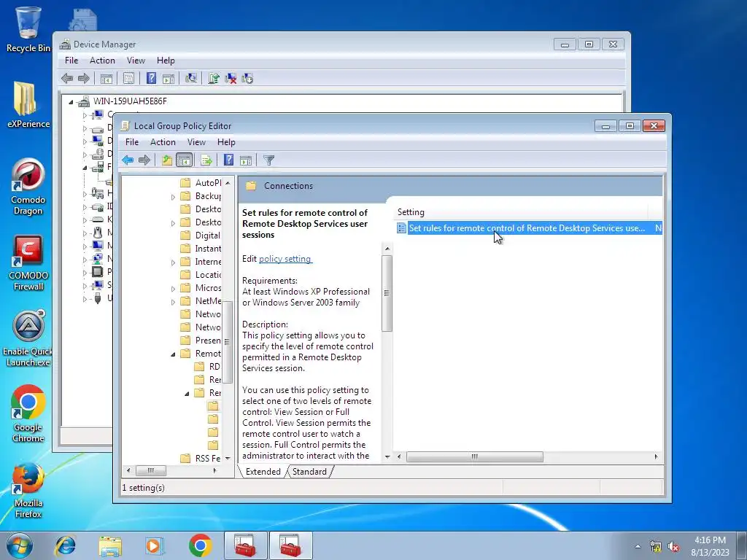Click the Up one level folder icon
Screen dimensions: 747x560
[167, 160]
